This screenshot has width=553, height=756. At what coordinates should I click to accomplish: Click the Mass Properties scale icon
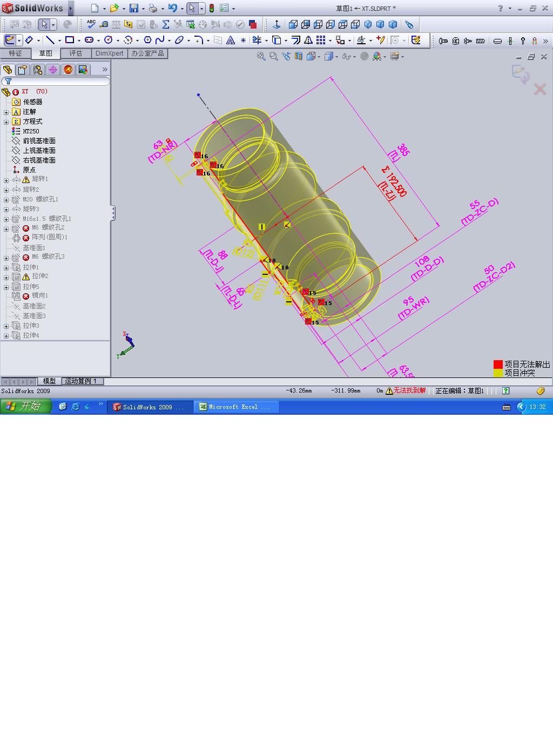(x=116, y=24)
